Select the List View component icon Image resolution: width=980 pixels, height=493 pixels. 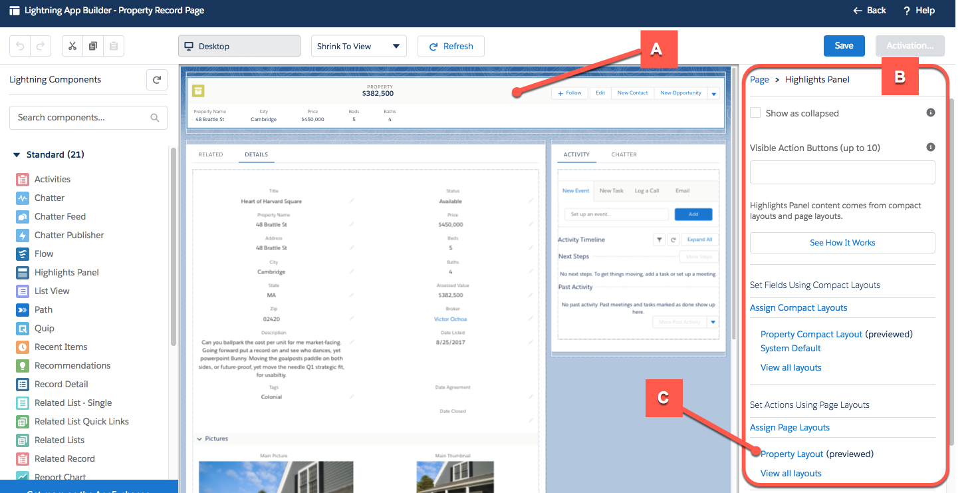[23, 291]
